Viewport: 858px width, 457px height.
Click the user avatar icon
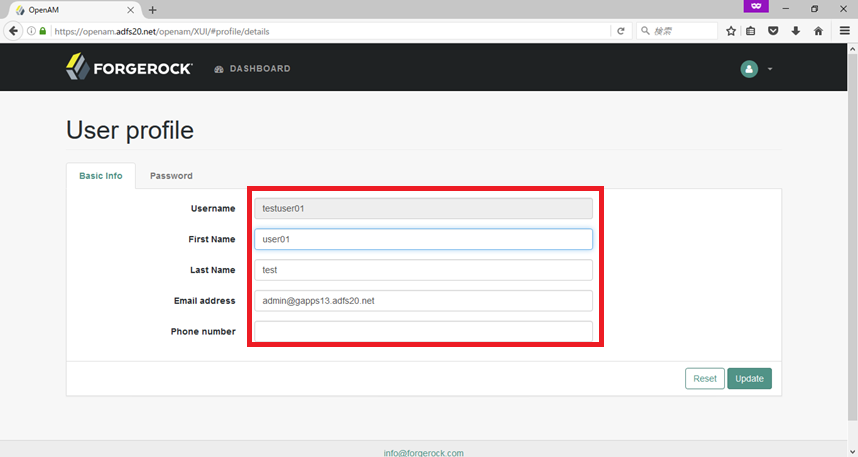tap(749, 69)
